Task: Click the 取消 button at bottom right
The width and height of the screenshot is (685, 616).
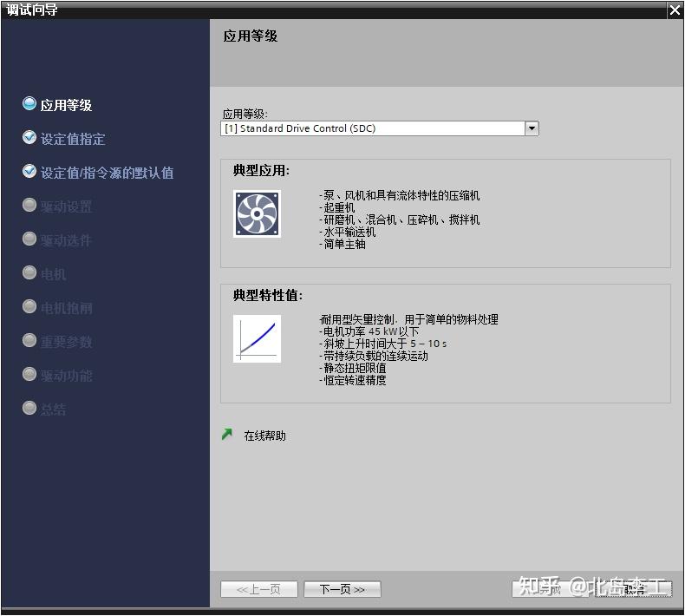Action: pyautogui.click(x=634, y=589)
